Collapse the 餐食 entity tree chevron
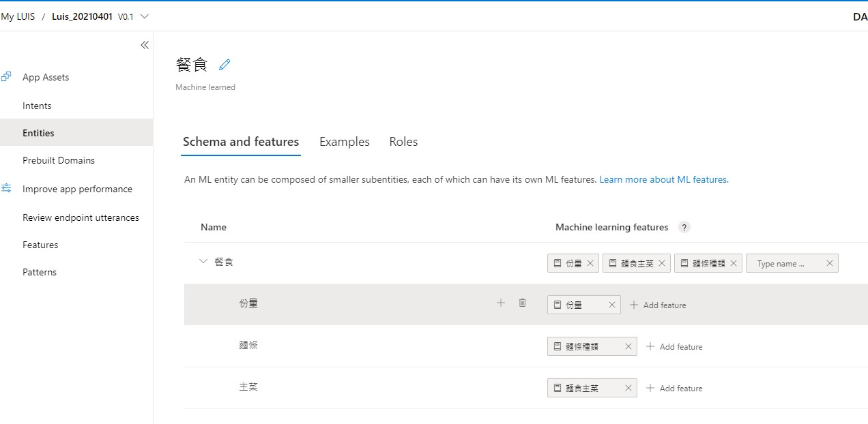 tap(203, 261)
